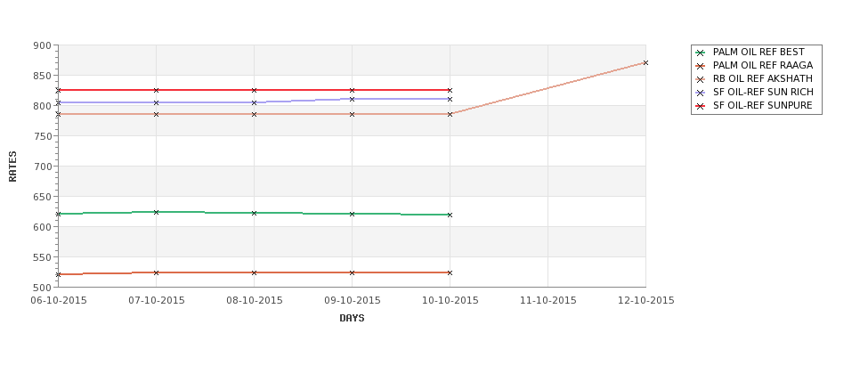The image size is (868, 382).
Task: Select RB OIL AKSHATH point on 10-10-2015
Action: coord(450,114)
